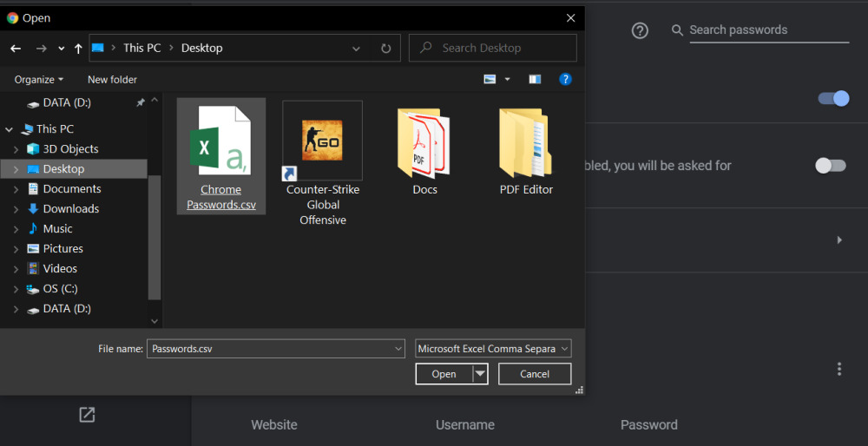Collapse the This PC tree node
The image size is (868, 446).
pyautogui.click(x=9, y=129)
